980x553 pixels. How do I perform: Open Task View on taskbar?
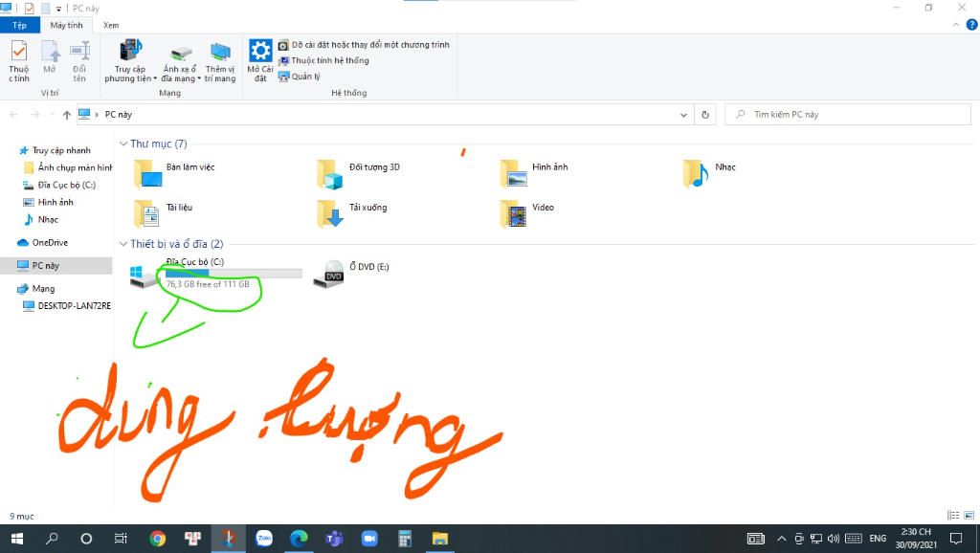[x=121, y=538]
